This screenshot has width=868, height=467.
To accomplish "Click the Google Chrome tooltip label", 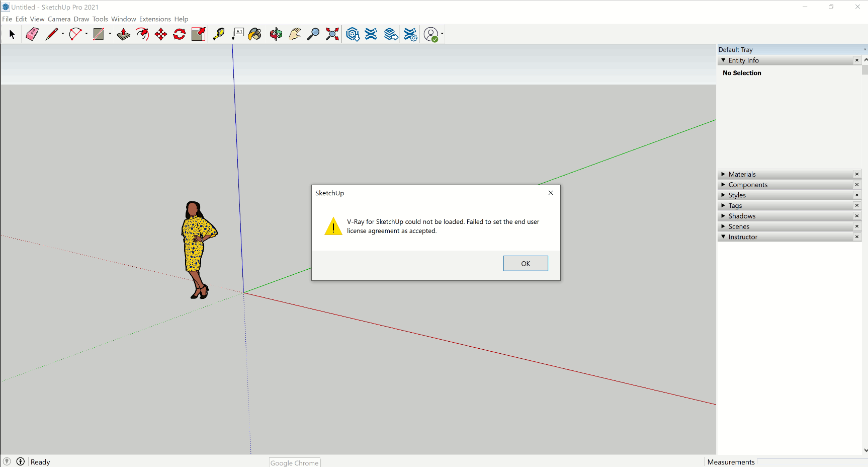I will [295, 462].
